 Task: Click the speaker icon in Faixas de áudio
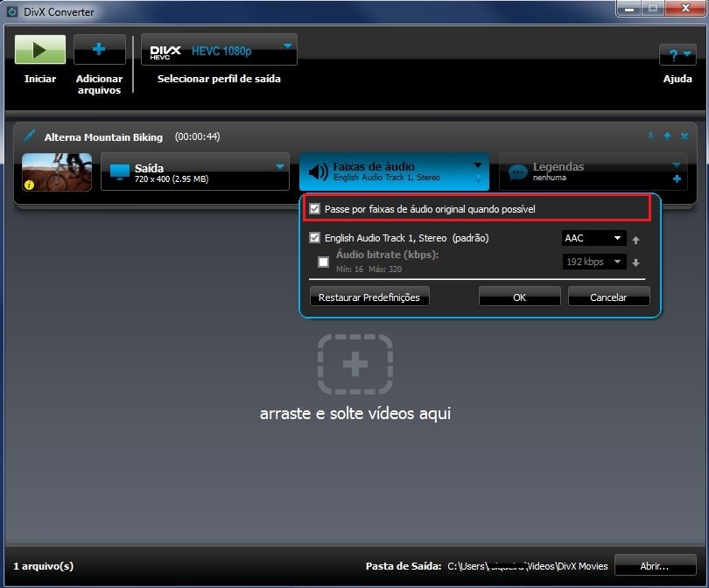click(x=319, y=172)
